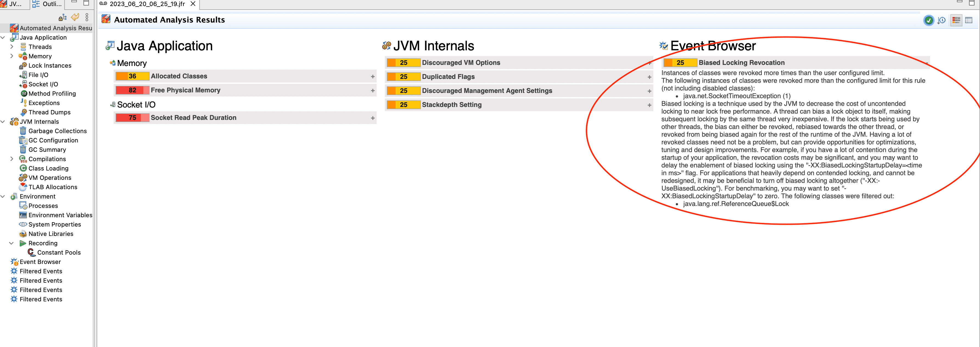Open the Method Profiling page
The image size is (980, 347).
click(x=52, y=94)
